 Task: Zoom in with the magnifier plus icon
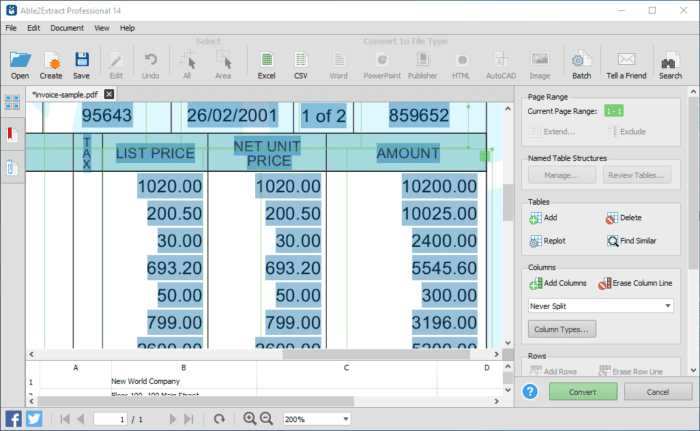click(250, 418)
